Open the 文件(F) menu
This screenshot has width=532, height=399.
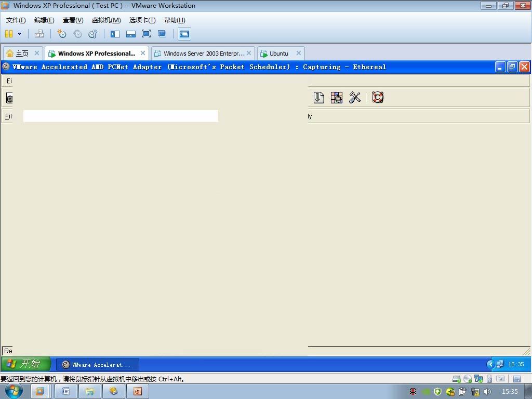(16, 20)
